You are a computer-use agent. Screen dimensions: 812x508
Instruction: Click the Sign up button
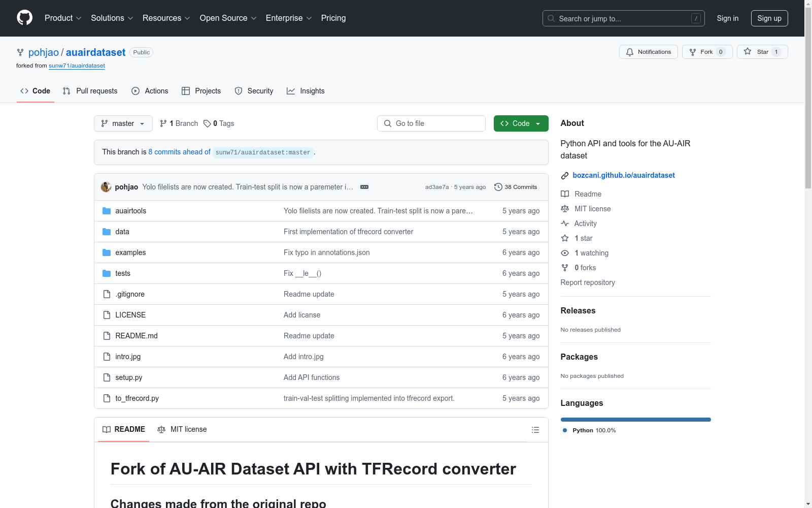769,18
